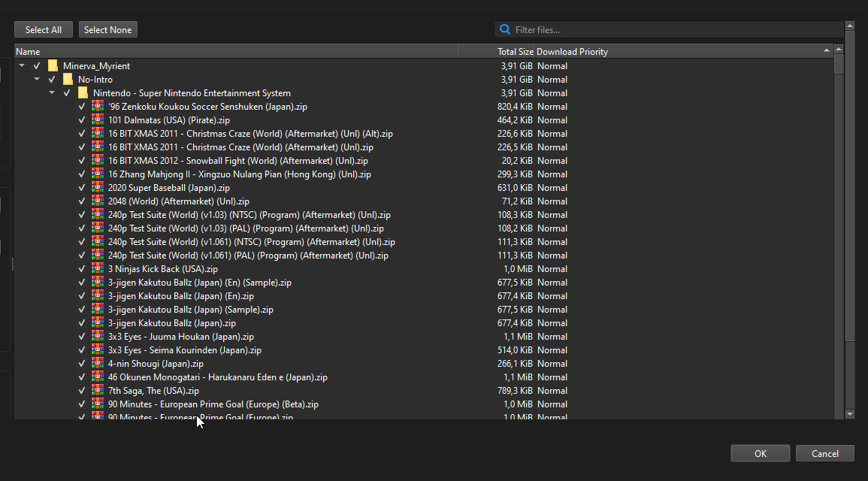
Task: Click archive icon of 240p Test Suite v1.03 NTSC
Action: pos(98,214)
